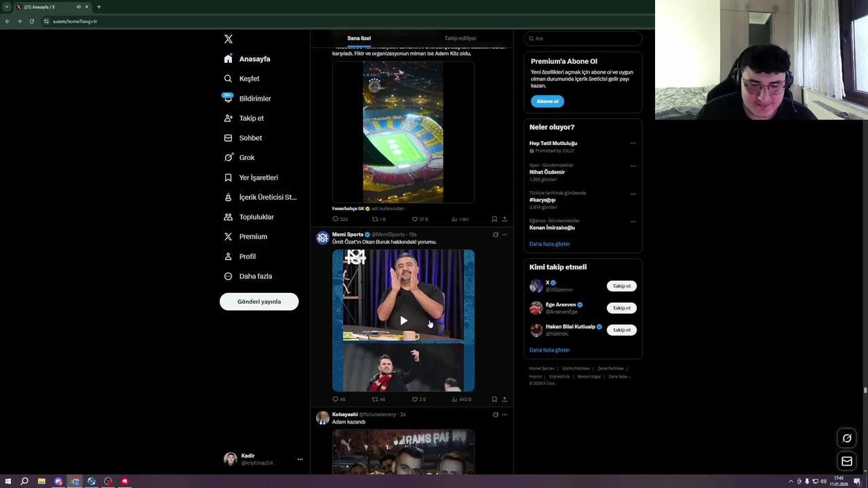Screen dimensions: 868x488
Task: Play the Memi Sports video
Action: tap(403, 321)
